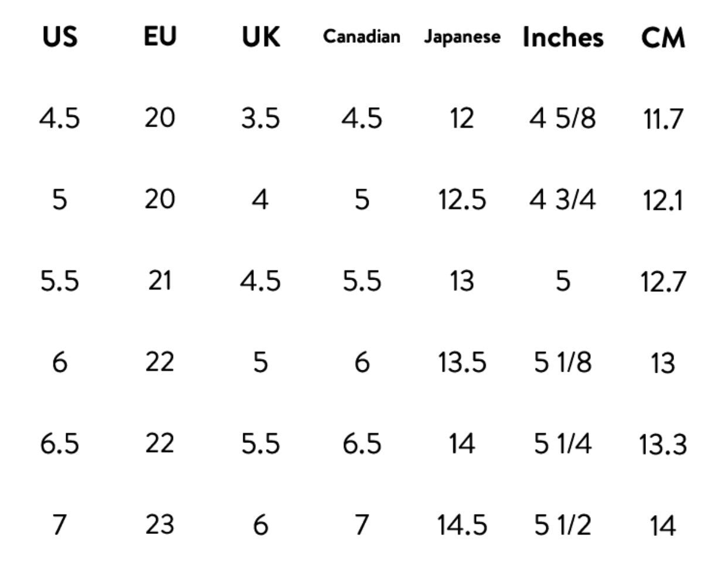Select the 13.3 centimeter value
Image resolution: width=728 pixels, height=572 pixels.
(x=663, y=444)
